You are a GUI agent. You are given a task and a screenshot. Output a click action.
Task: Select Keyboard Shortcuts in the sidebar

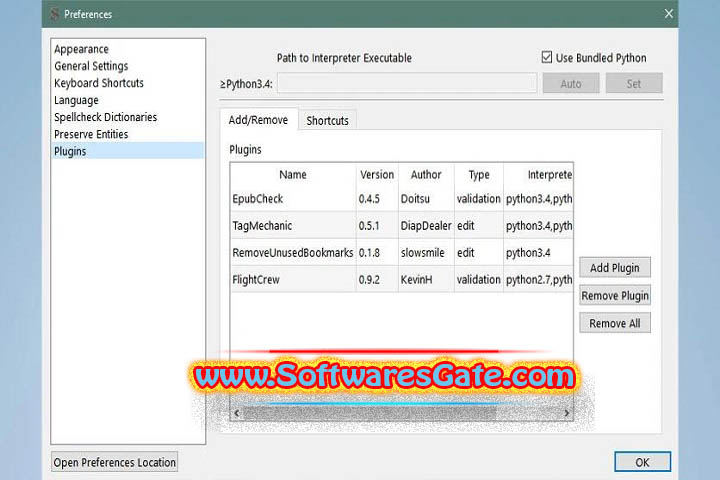click(x=99, y=83)
